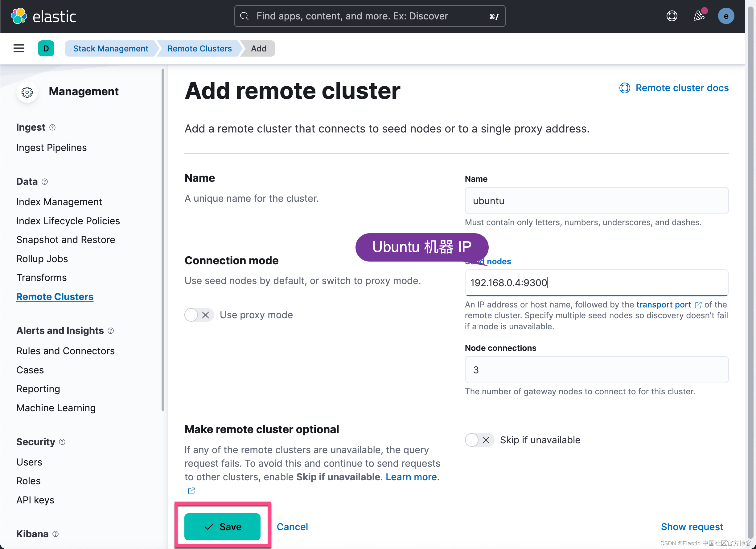Enable the Use proxy mode switch
This screenshot has height=549, width=756.
(x=199, y=315)
